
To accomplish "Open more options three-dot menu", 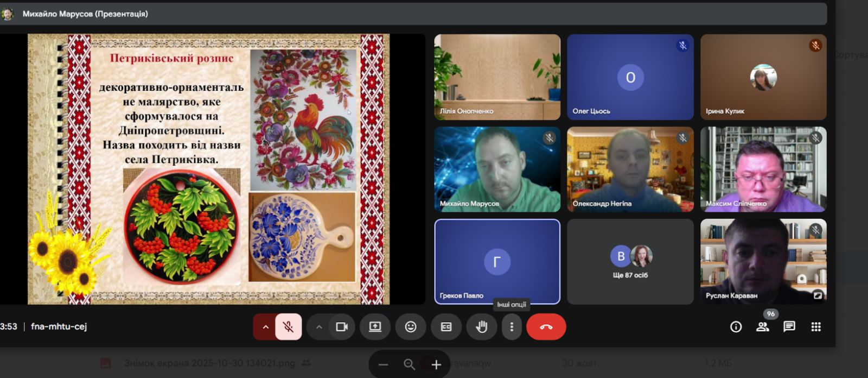I will pos(512,327).
